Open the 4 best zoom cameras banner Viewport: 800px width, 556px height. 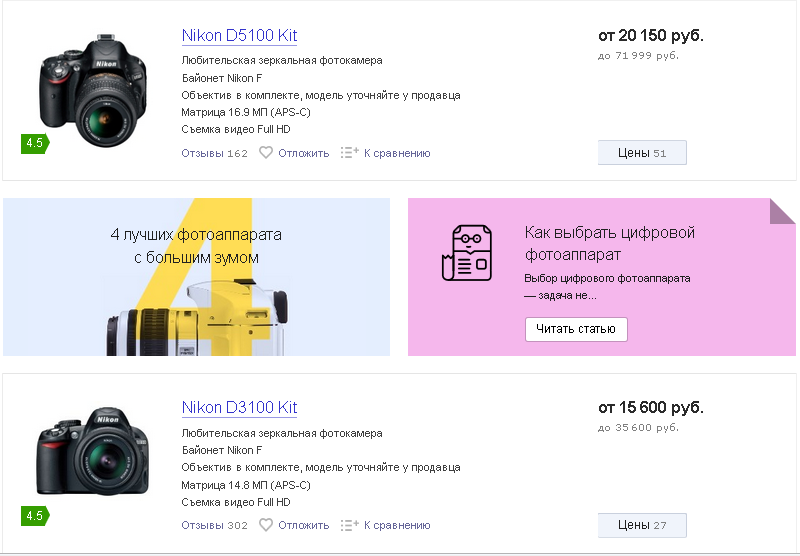click(196, 277)
